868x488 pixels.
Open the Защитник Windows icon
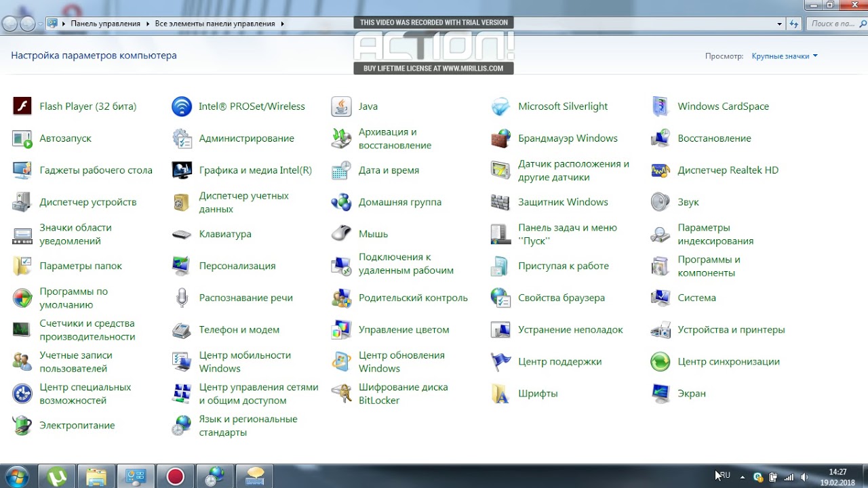coord(500,202)
